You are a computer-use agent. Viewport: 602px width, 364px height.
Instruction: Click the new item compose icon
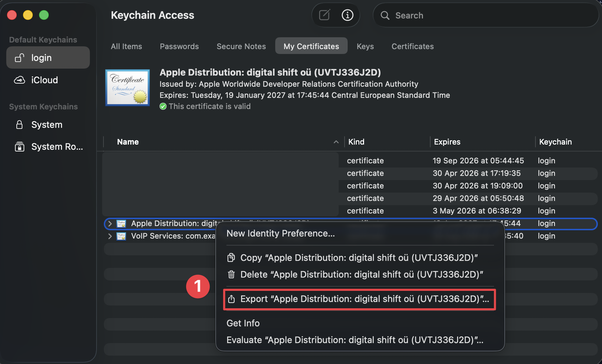click(324, 15)
